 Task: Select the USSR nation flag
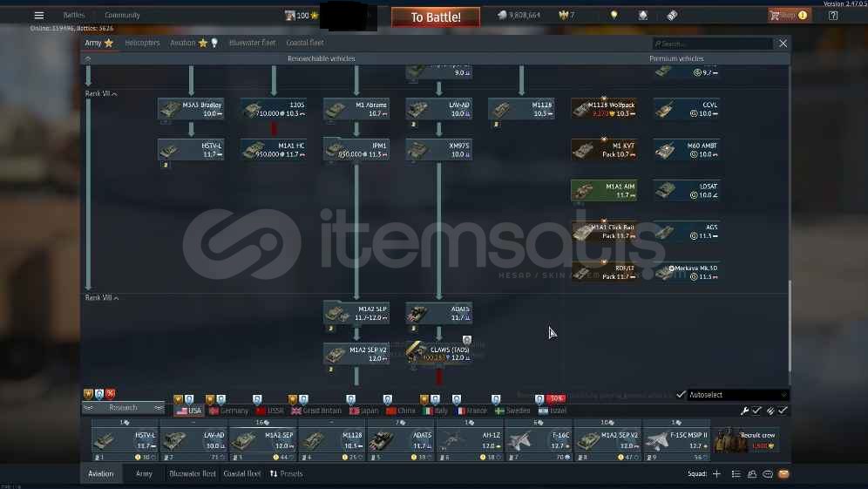pyautogui.click(x=269, y=411)
